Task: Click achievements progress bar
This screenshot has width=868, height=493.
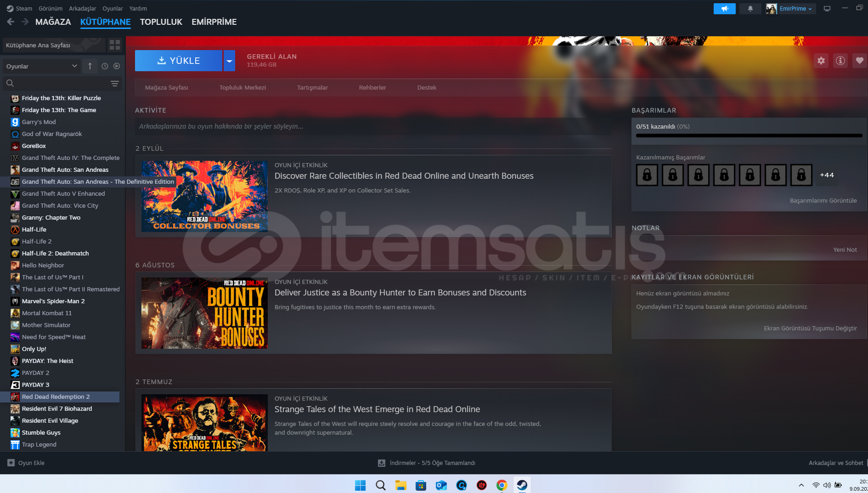Action: [749, 136]
